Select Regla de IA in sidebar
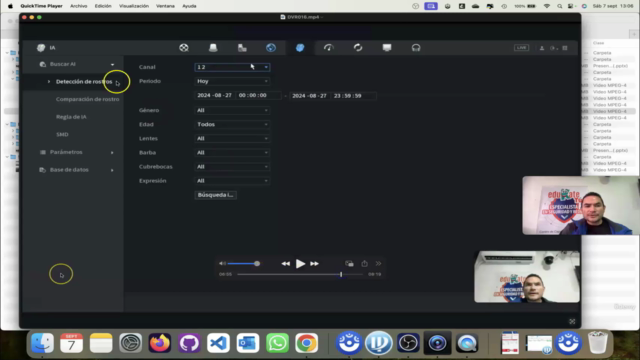This screenshot has width=640, height=360. click(71, 117)
